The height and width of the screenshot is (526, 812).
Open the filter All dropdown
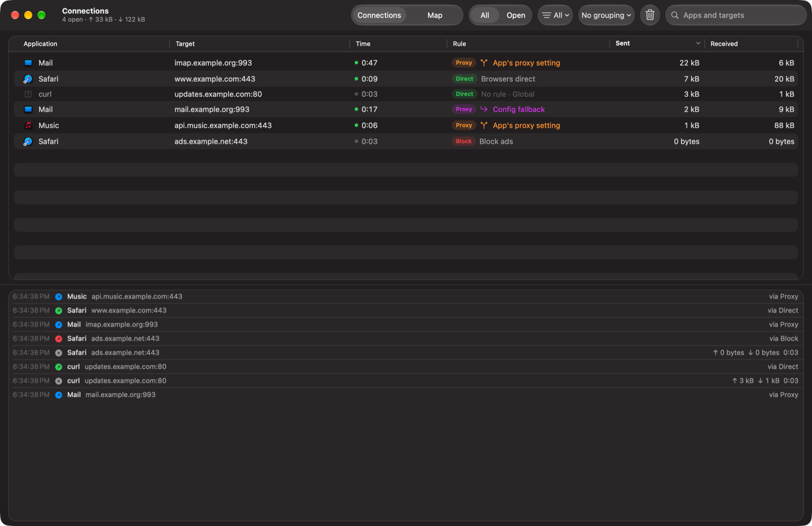555,15
